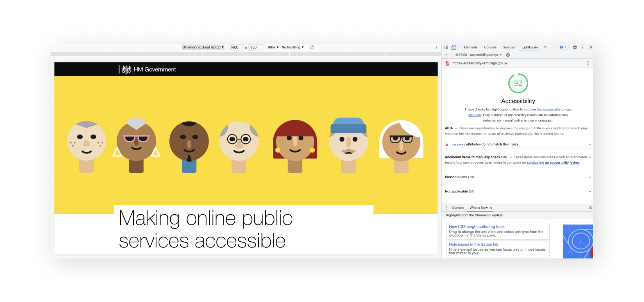Click the viewport height field showing 700
Screen dimensions: 644x302
pos(255,48)
